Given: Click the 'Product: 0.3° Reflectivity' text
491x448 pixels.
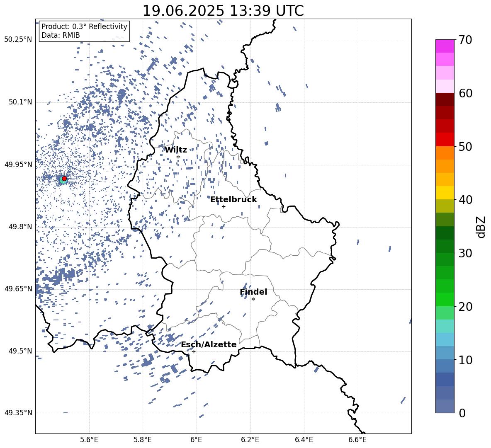Looking at the screenshot, I should (84, 27).
